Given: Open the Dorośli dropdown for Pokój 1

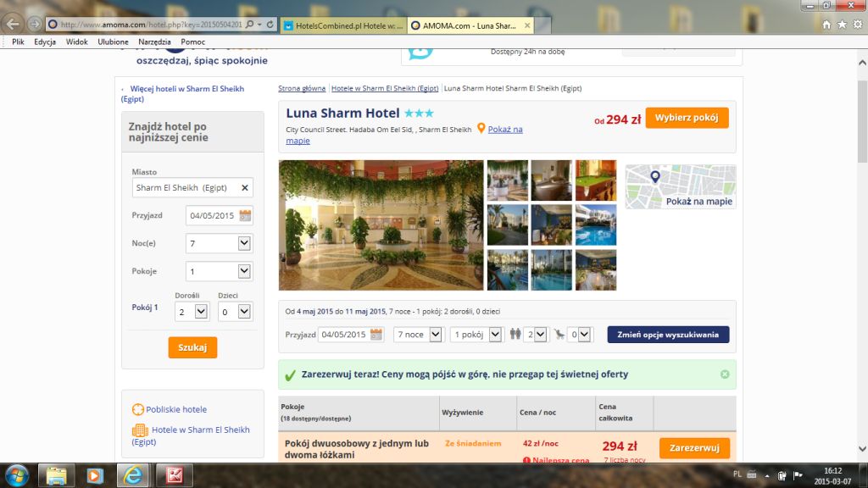Looking at the screenshot, I should 201,312.
